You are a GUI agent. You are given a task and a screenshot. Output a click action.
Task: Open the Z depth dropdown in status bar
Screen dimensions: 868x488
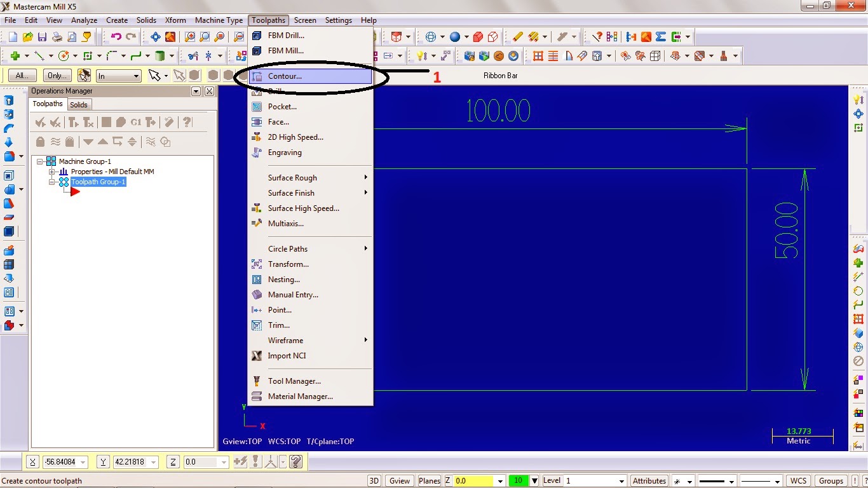click(501, 481)
